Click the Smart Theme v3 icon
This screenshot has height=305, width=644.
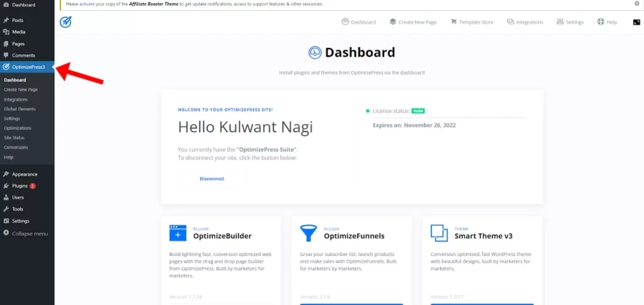click(x=439, y=233)
